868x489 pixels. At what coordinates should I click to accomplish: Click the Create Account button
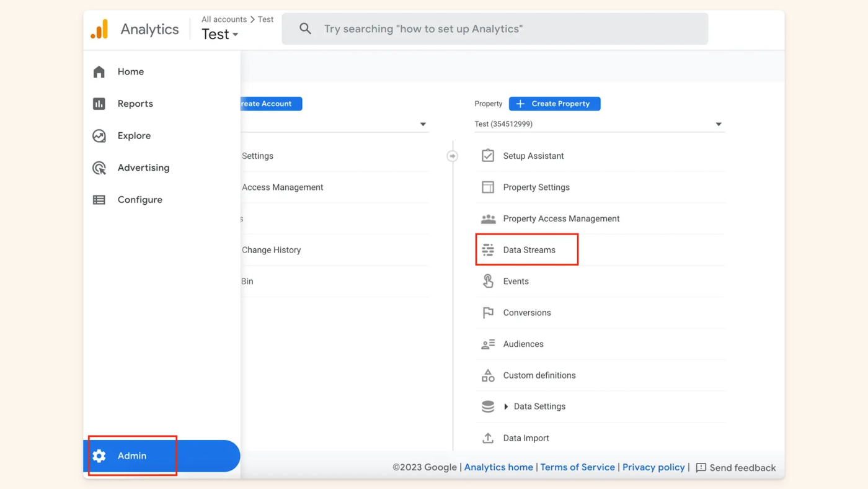[x=271, y=104]
